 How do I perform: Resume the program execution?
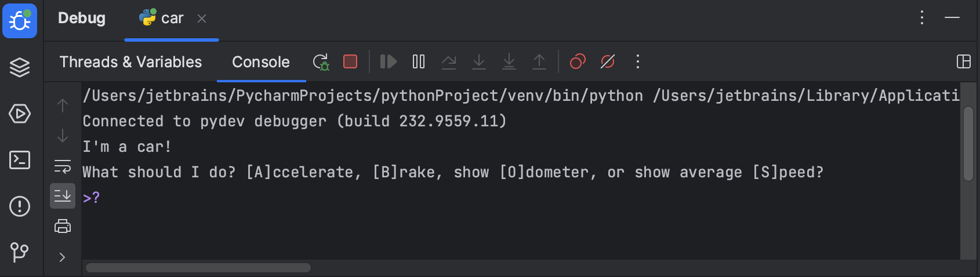point(388,61)
